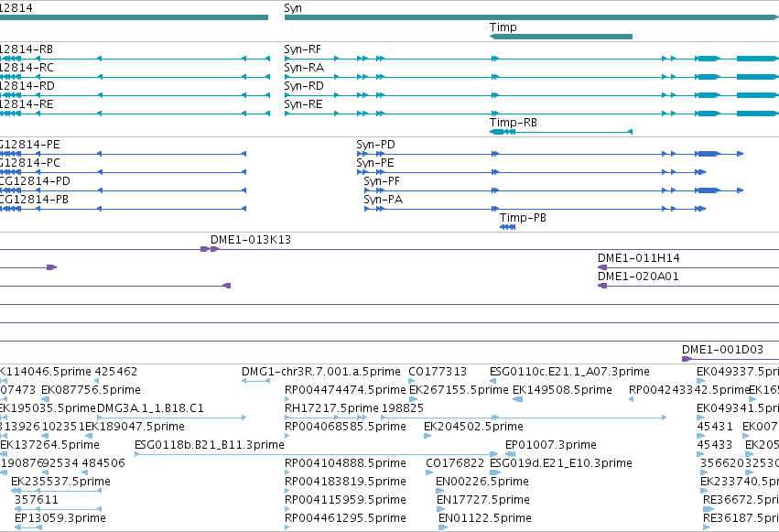Click the ESG019d.E21_E10.3prime label
This screenshot has height=532, width=779.
coord(561,463)
